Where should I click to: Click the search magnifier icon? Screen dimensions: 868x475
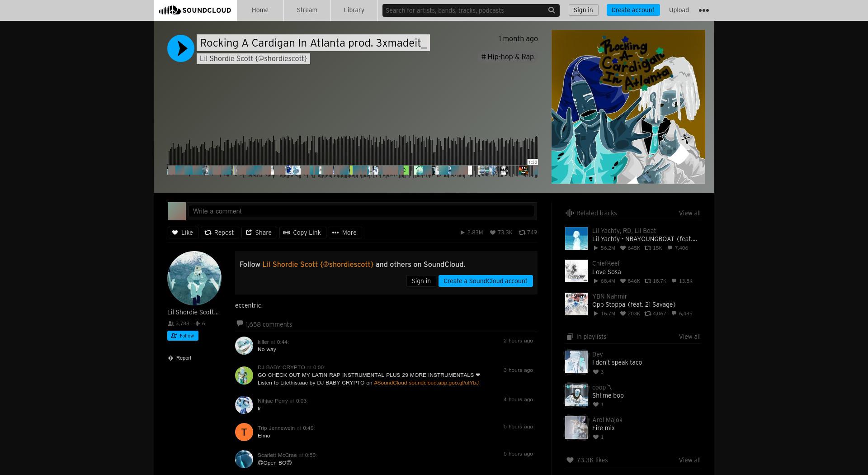[552, 10]
